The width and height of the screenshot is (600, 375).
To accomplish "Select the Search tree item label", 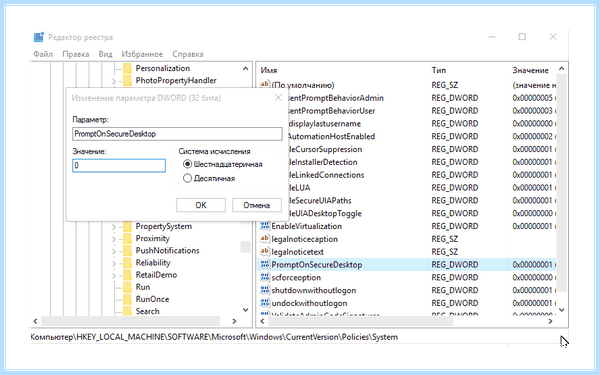I will [x=147, y=311].
